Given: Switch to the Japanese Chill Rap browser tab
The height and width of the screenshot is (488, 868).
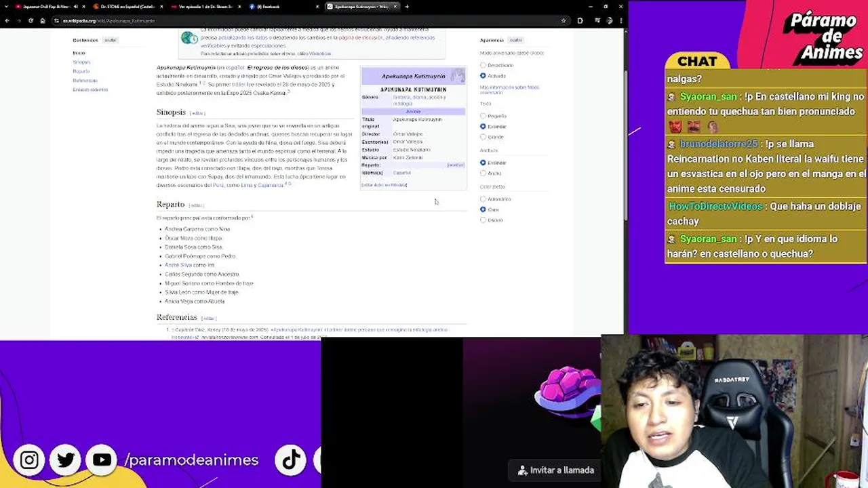Looking at the screenshot, I should coord(46,7).
